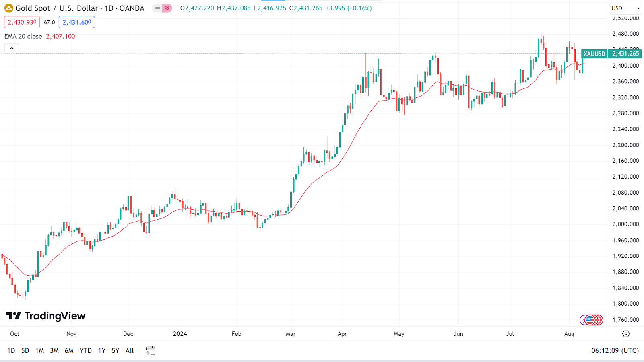The height and width of the screenshot is (362, 644).
Task: Open the go-to-date calendar icon
Action: [150, 350]
